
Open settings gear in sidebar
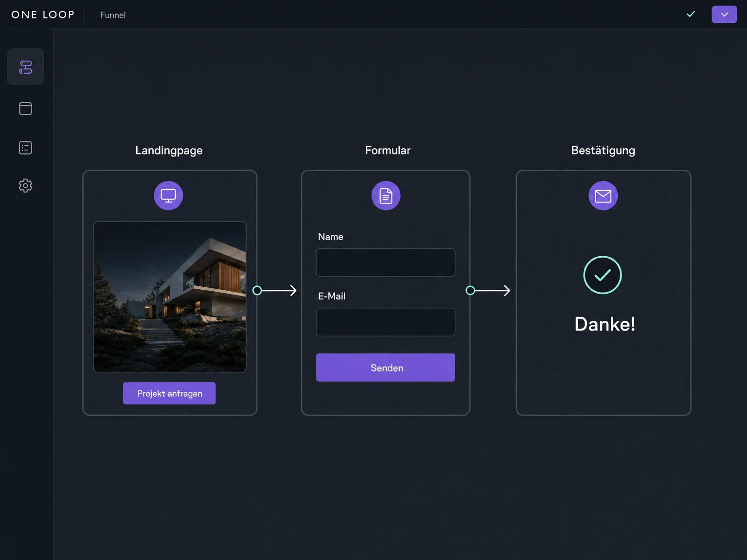[25, 186]
